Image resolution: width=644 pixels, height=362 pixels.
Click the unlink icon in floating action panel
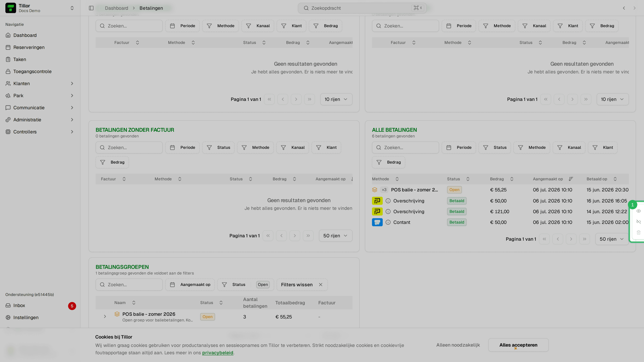(638, 222)
